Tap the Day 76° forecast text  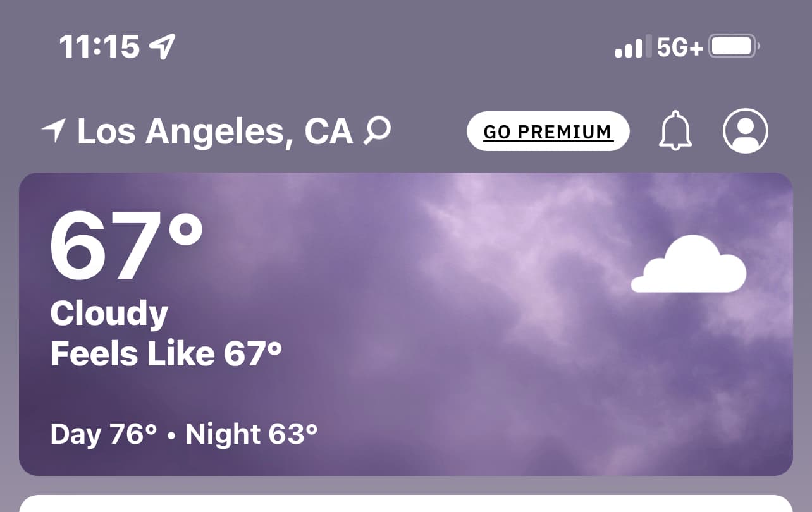click(104, 434)
